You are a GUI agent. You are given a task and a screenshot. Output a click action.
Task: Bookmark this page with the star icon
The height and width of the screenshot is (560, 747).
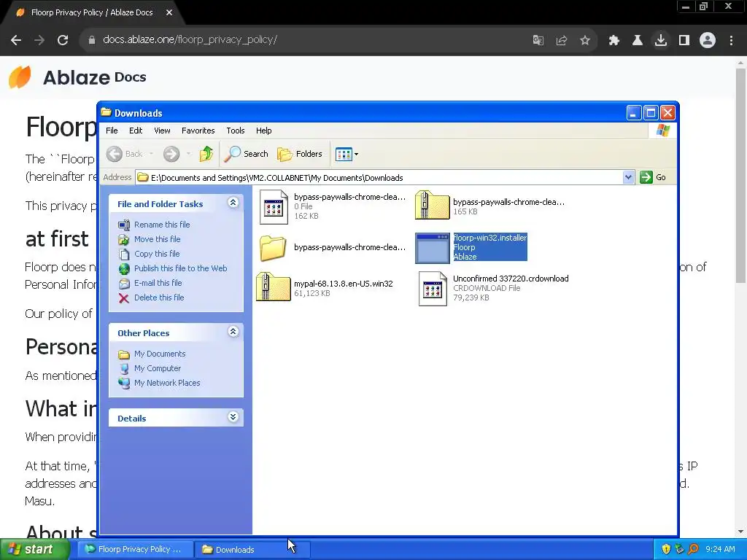(x=585, y=40)
